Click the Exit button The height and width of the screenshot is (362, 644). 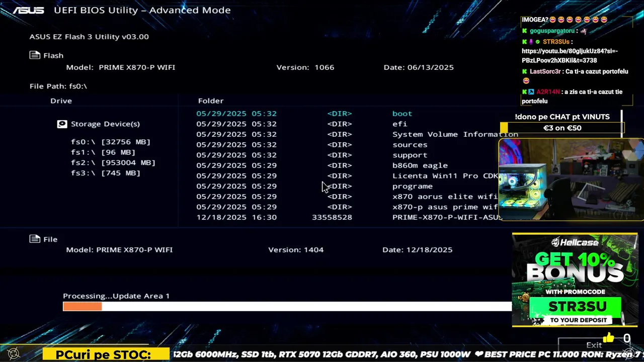[x=594, y=345]
